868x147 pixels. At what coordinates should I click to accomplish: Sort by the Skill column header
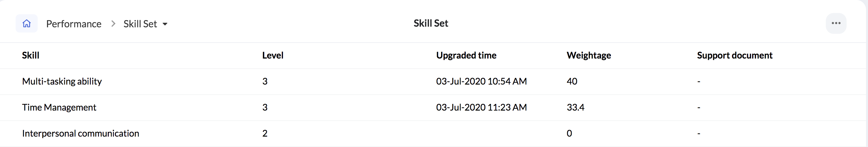[31, 55]
